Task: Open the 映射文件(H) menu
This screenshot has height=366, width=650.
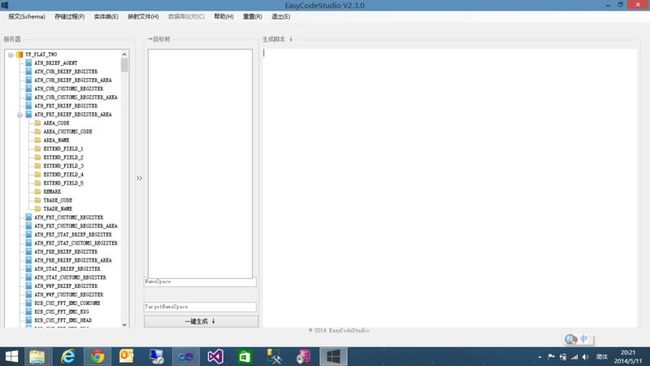Action: (143, 17)
